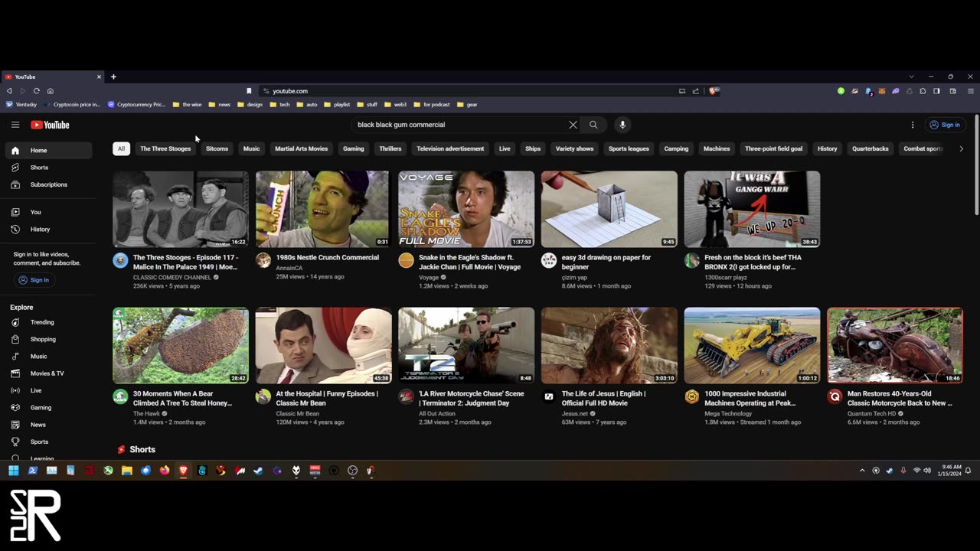
Task: Select the Three-point field goal chip
Action: [773, 148]
